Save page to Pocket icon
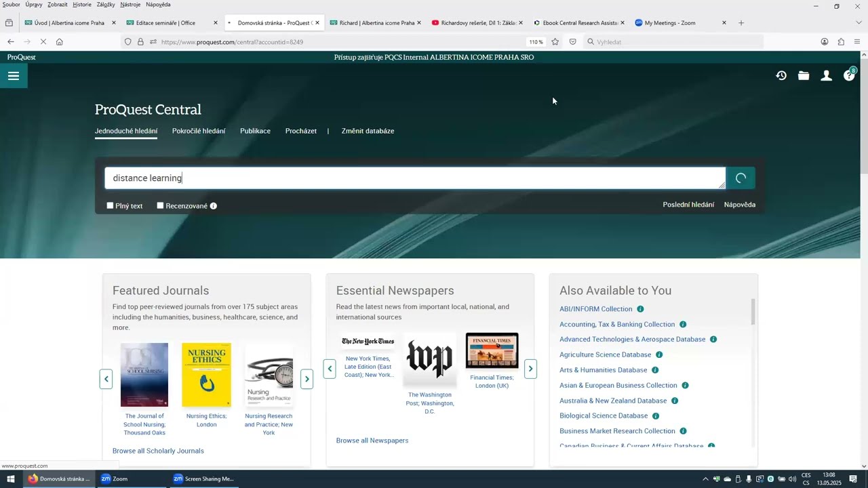The image size is (868, 488). [572, 42]
